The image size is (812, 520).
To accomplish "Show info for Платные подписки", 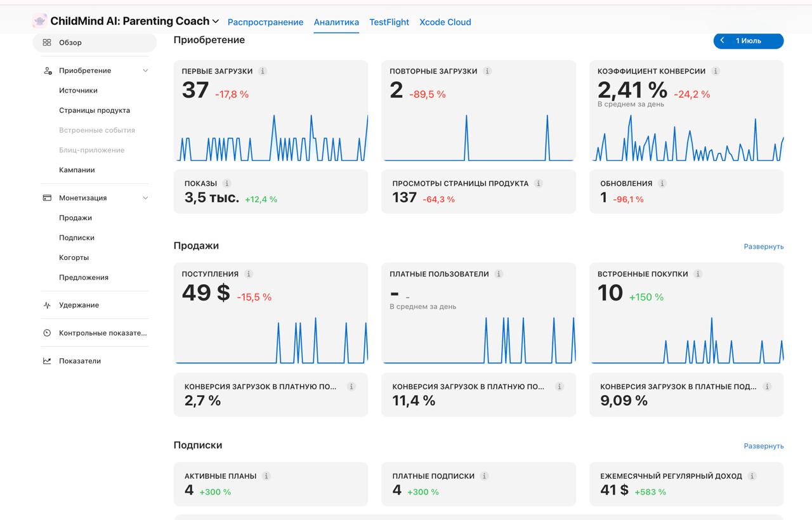I will point(484,476).
